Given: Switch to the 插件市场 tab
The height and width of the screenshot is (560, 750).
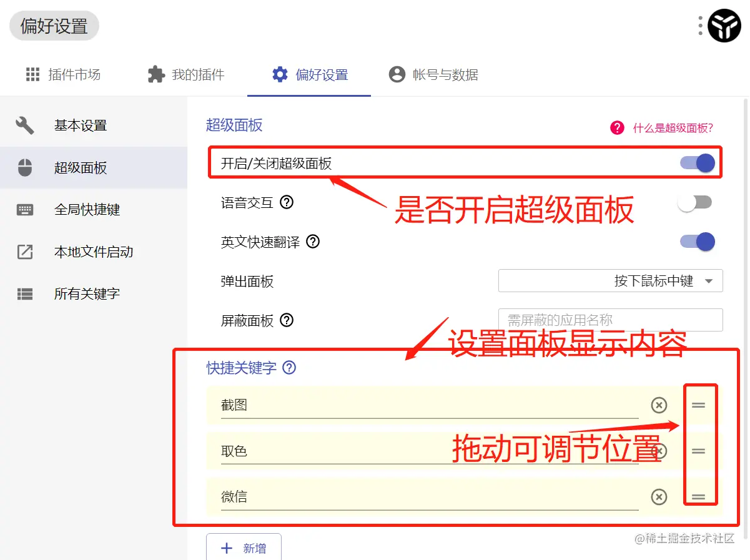Looking at the screenshot, I should coord(63,75).
